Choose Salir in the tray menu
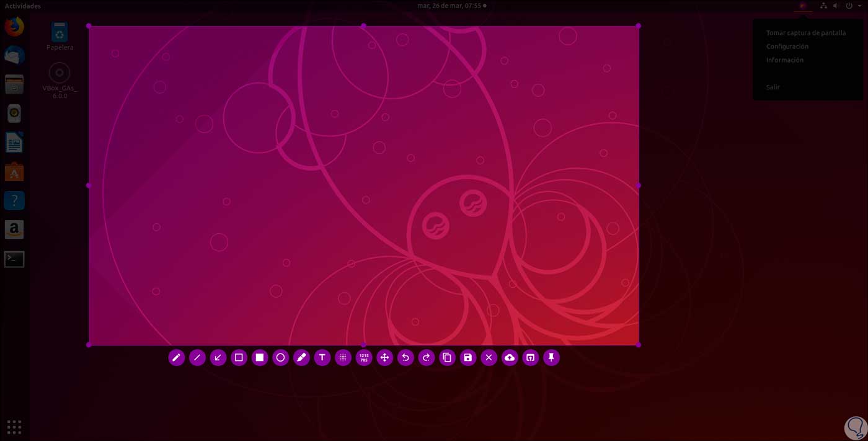Viewport: 868px width, 441px height. coord(773,87)
